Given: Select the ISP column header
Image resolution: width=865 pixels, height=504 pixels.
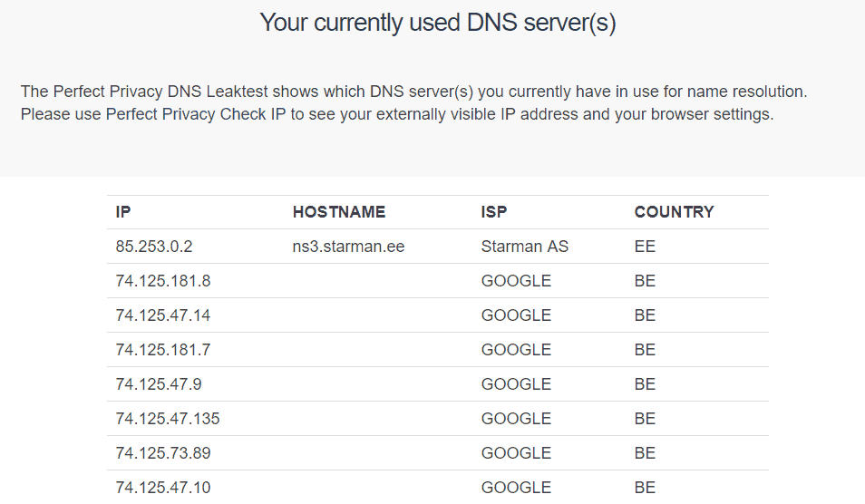Looking at the screenshot, I should 494,212.
